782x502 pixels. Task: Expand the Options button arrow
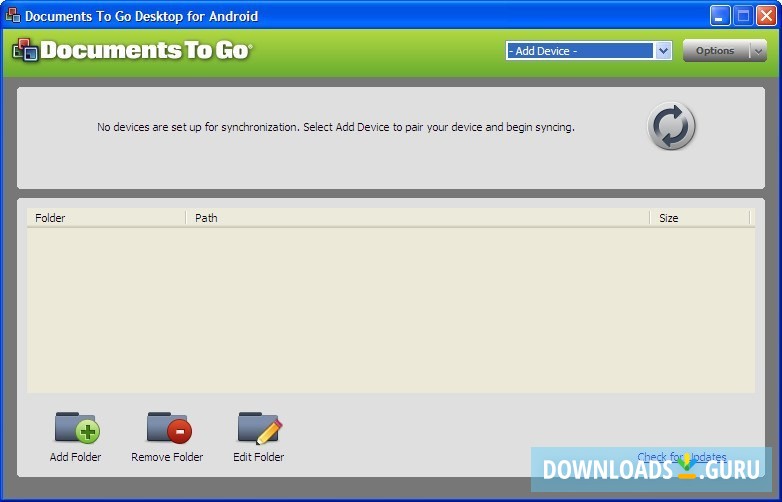pyautogui.click(x=758, y=51)
